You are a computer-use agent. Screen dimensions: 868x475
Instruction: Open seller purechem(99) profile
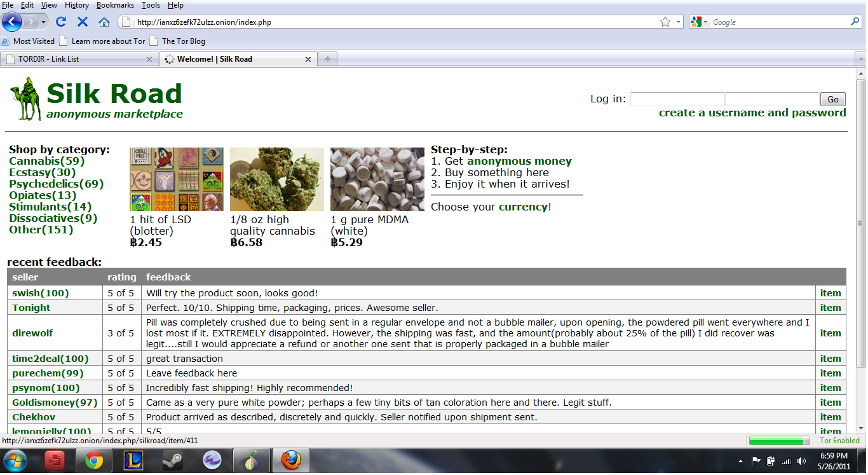click(48, 373)
